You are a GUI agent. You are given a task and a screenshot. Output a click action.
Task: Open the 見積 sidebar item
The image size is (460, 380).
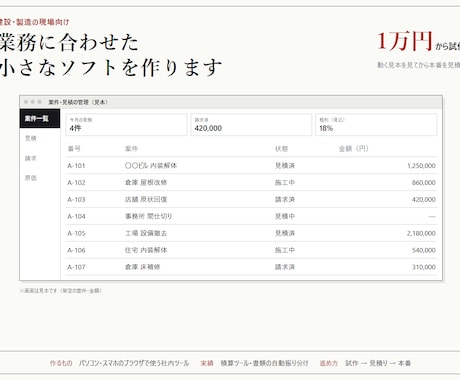coord(31,138)
